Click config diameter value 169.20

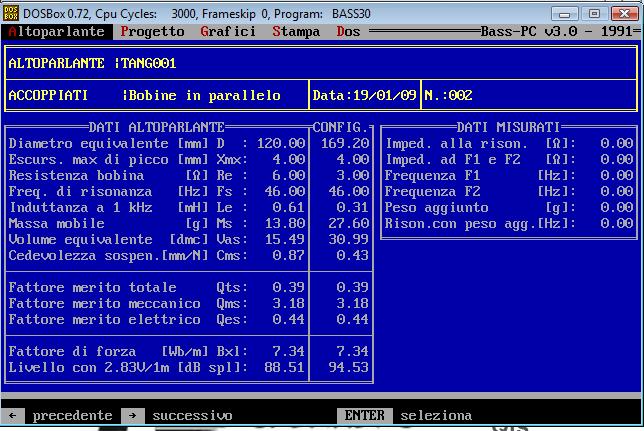click(345, 143)
